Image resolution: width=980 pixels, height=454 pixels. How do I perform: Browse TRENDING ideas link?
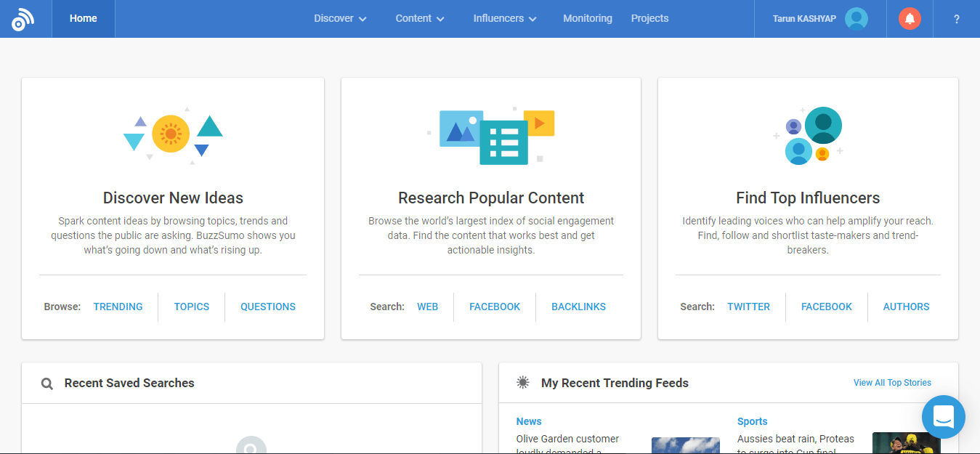pyautogui.click(x=118, y=307)
